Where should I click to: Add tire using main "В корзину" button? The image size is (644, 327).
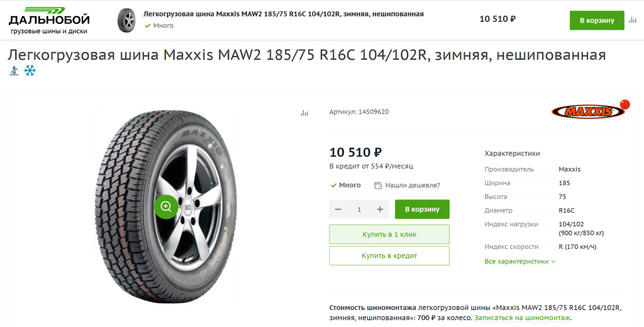tap(422, 209)
